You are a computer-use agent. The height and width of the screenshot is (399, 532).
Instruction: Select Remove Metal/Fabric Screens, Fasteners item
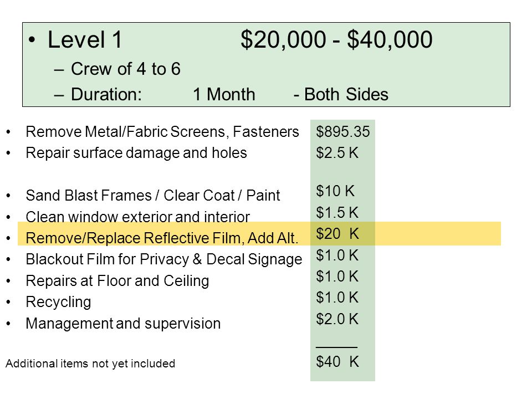tap(162, 132)
